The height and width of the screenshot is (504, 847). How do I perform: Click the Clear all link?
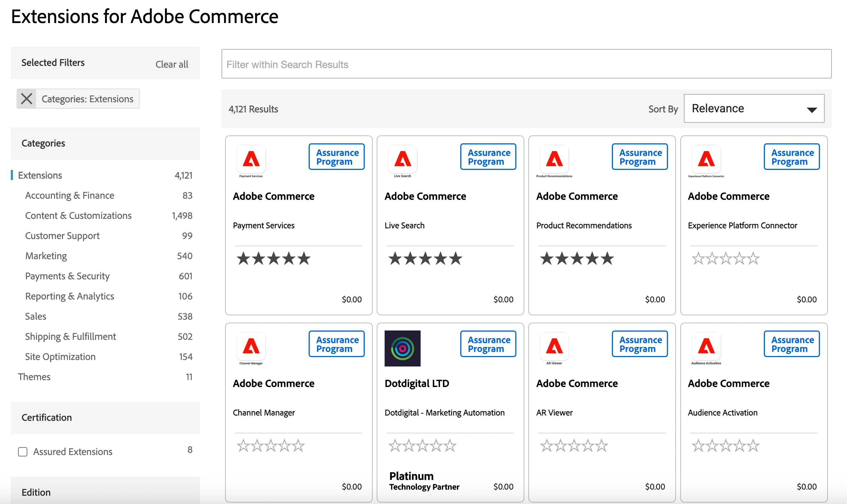(x=172, y=64)
